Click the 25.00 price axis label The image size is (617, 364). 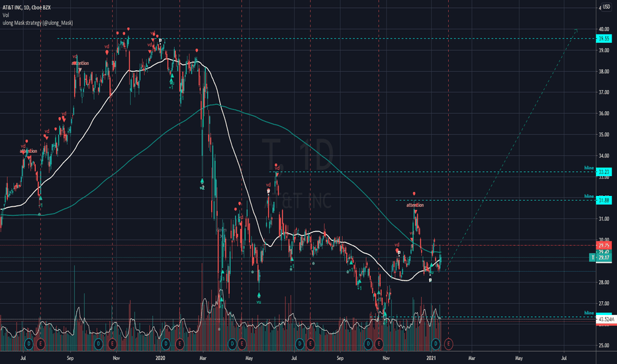[x=604, y=345]
